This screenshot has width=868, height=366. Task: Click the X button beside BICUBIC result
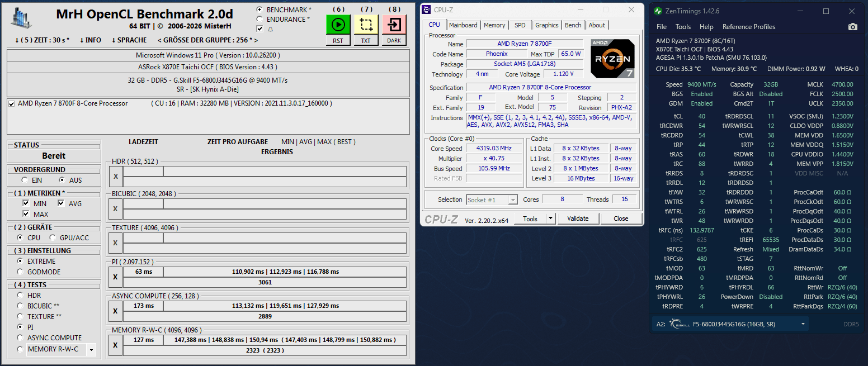click(116, 209)
